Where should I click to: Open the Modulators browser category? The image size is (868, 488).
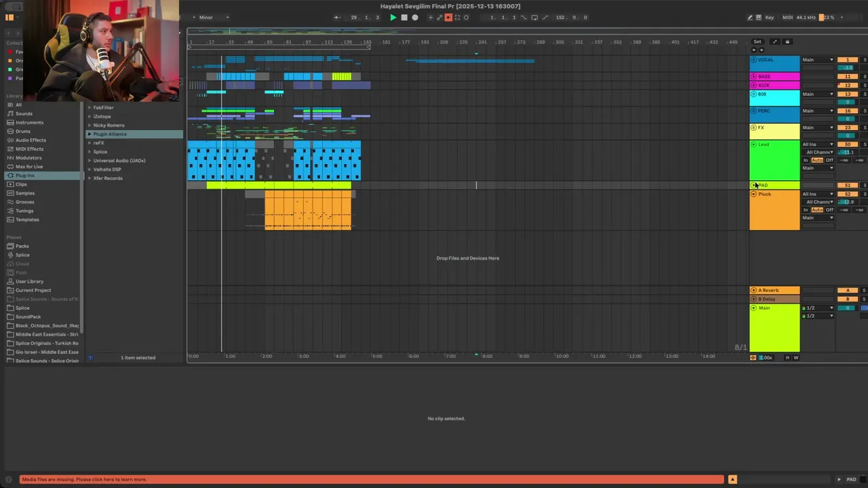click(x=28, y=158)
